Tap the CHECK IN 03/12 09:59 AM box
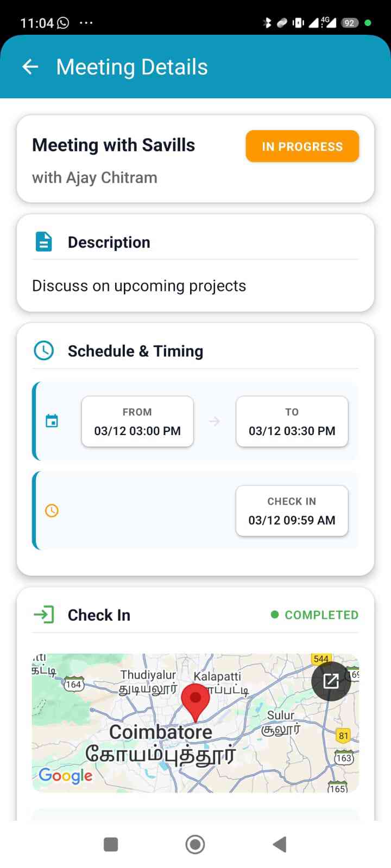The image size is (391, 868). [x=292, y=511]
